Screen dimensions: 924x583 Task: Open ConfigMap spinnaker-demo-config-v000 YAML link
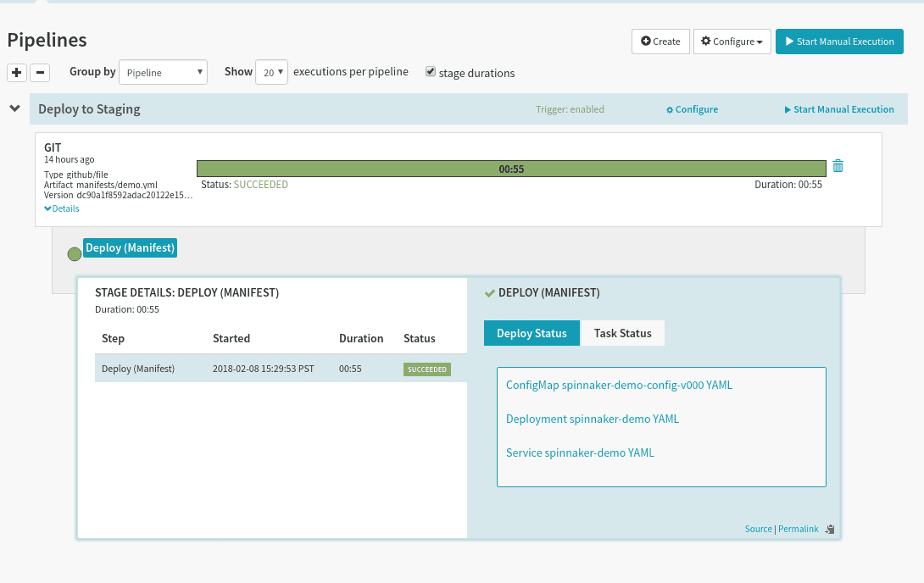click(x=619, y=385)
